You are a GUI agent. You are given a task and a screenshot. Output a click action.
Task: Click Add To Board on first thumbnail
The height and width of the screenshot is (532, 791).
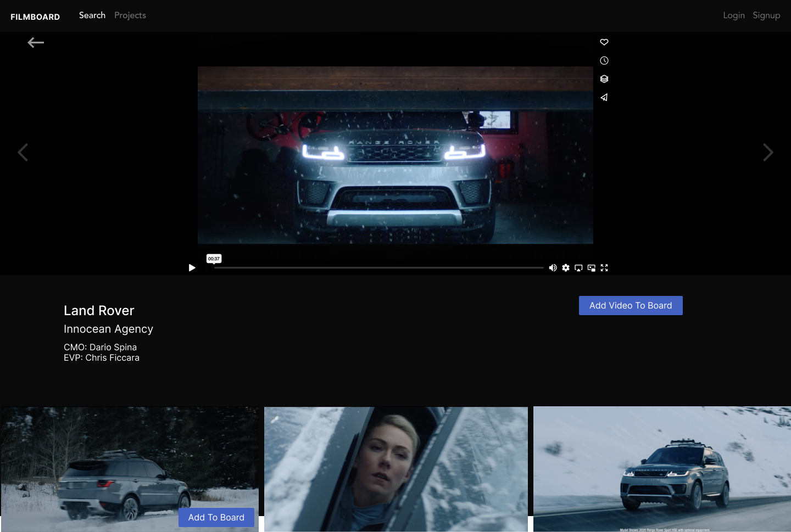click(x=216, y=518)
